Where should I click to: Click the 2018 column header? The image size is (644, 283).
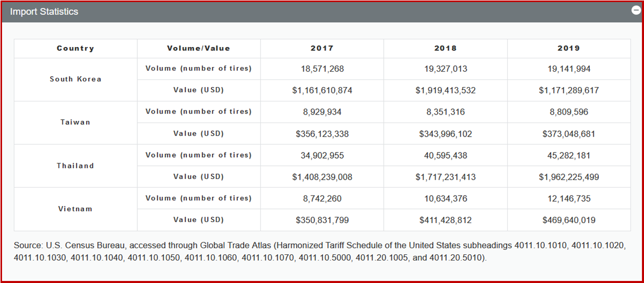click(x=445, y=49)
